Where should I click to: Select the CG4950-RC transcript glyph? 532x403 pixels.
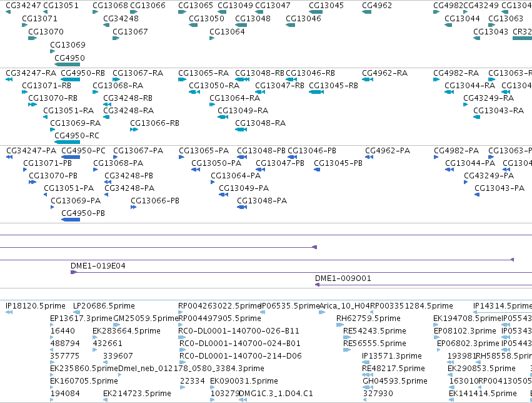(67, 142)
